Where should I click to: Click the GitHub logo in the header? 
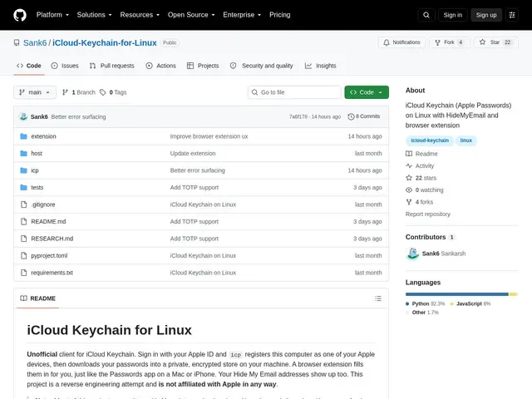click(x=20, y=15)
